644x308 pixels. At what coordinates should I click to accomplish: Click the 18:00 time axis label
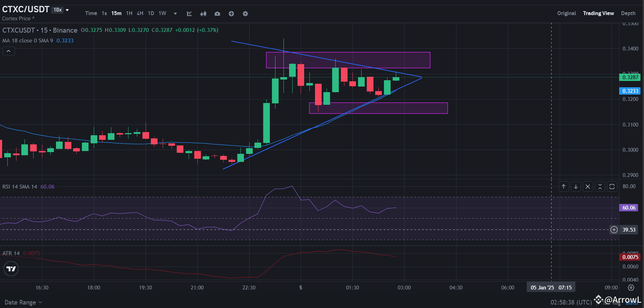[93, 288]
